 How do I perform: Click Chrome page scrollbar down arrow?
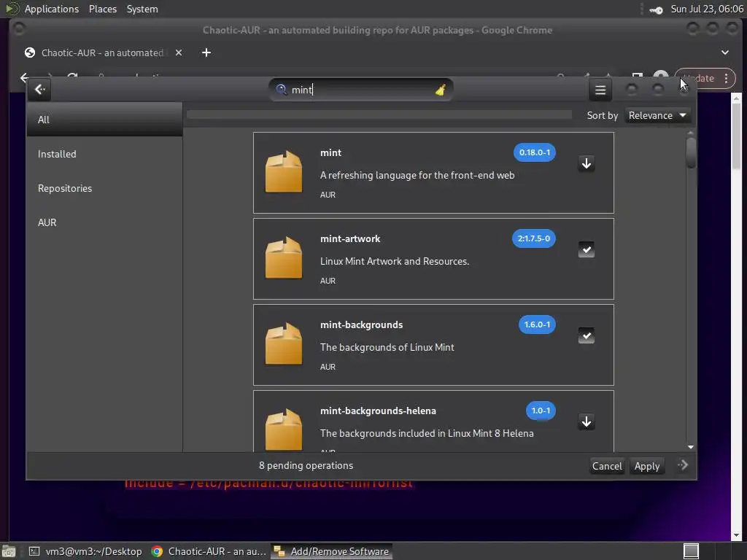(x=737, y=535)
